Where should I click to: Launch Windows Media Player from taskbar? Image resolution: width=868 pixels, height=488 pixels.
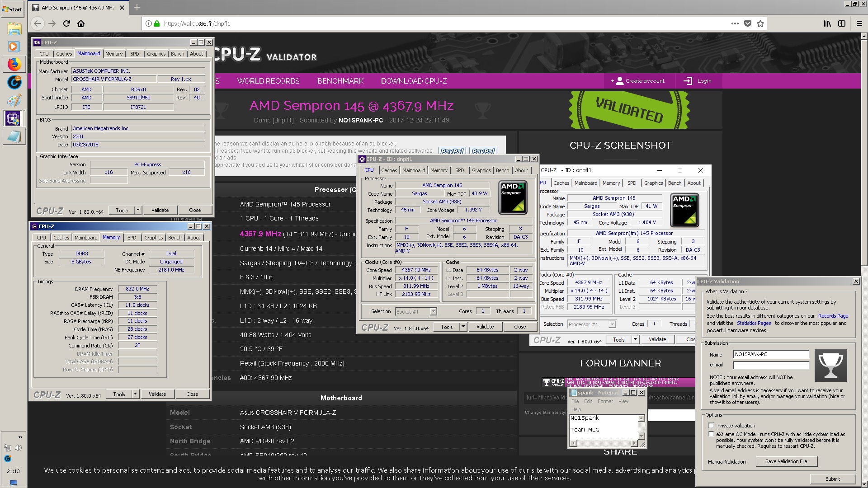[14, 47]
